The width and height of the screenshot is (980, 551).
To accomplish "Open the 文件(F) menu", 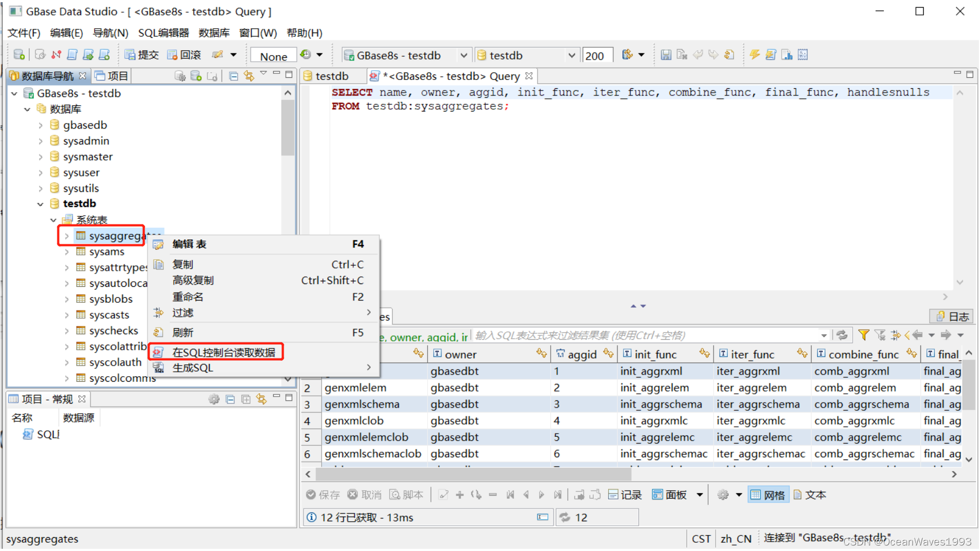I will coord(24,33).
